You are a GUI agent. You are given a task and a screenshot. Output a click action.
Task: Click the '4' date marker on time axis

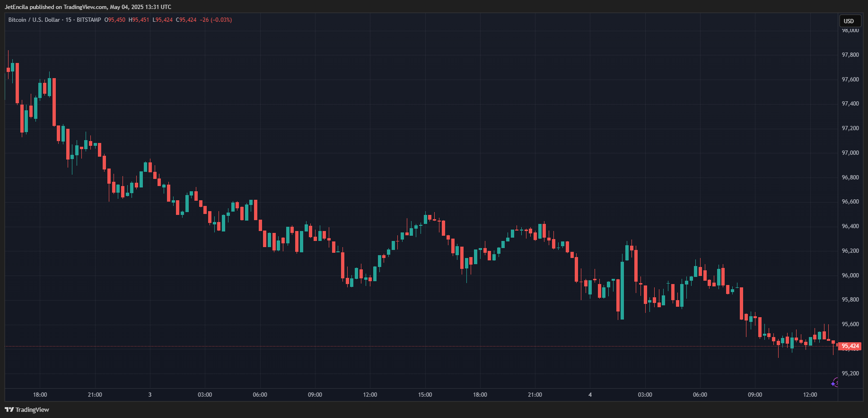(590, 395)
